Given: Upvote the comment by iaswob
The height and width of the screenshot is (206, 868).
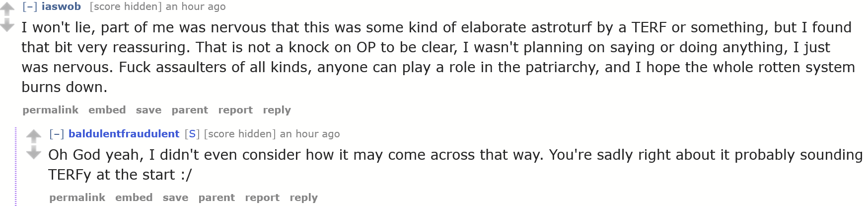Looking at the screenshot, I should tap(7, 8).
